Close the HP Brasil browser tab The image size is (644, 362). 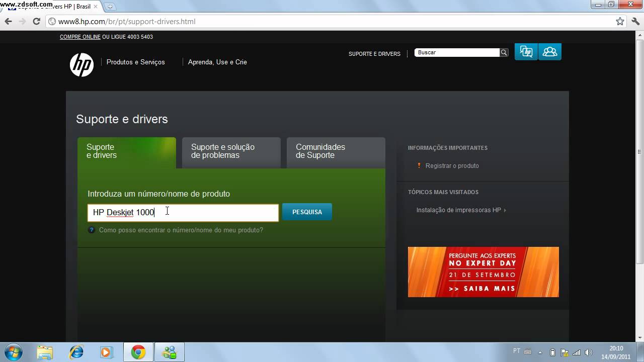[96, 7]
